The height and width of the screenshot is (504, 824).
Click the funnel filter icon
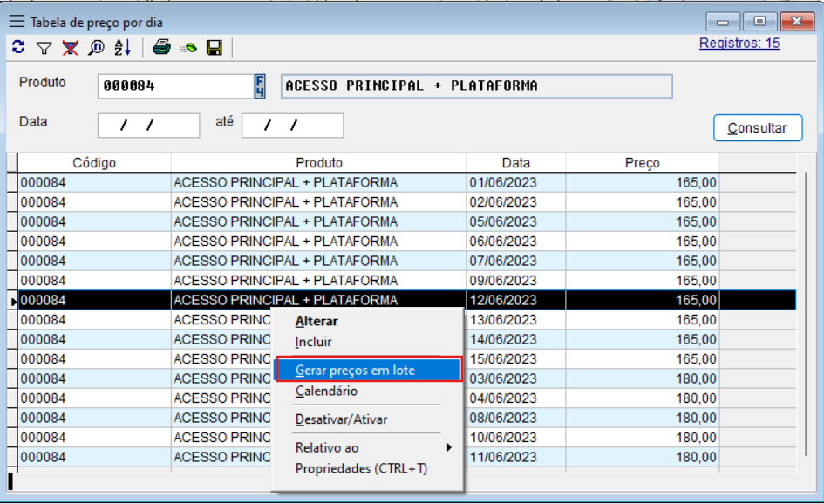point(44,48)
